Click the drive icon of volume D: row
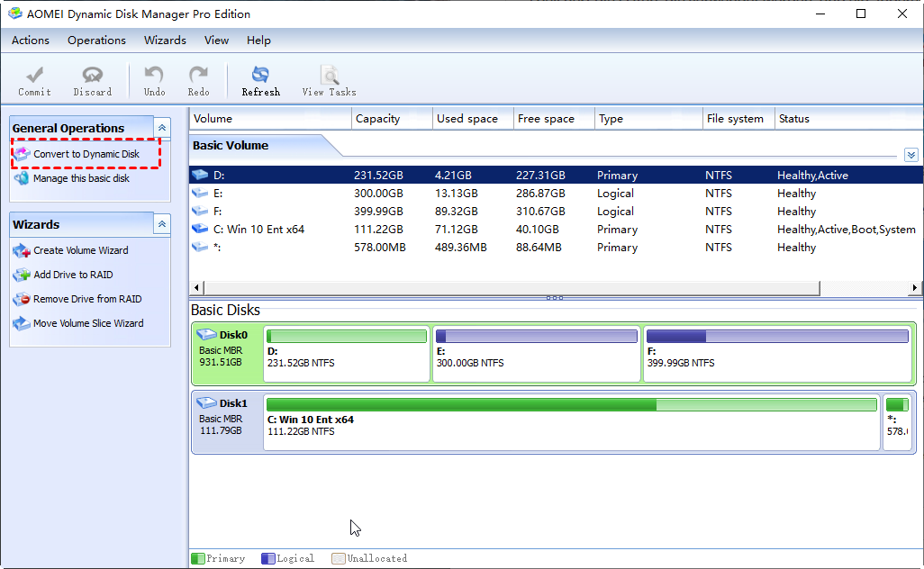 200,175
